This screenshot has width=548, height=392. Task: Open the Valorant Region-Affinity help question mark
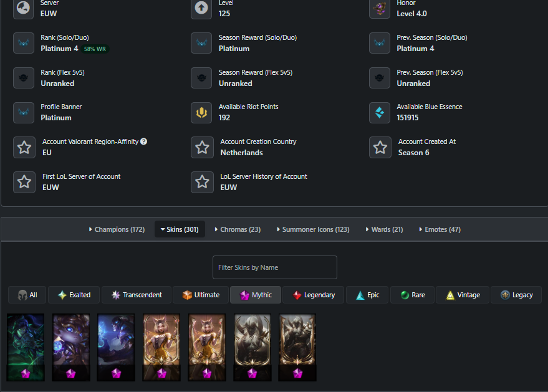coord(143,141)
